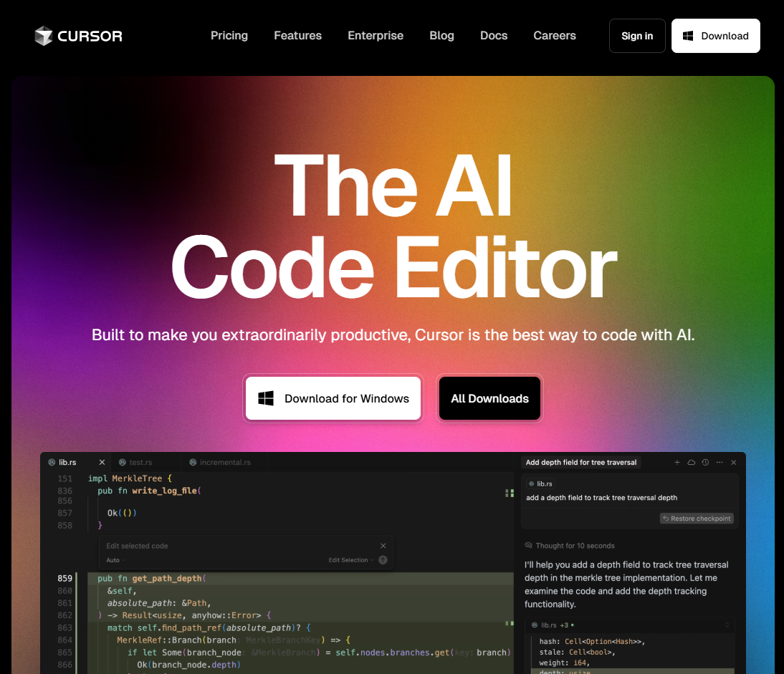
Task: Open the Auto model dropdown
Action: [115, 560]
